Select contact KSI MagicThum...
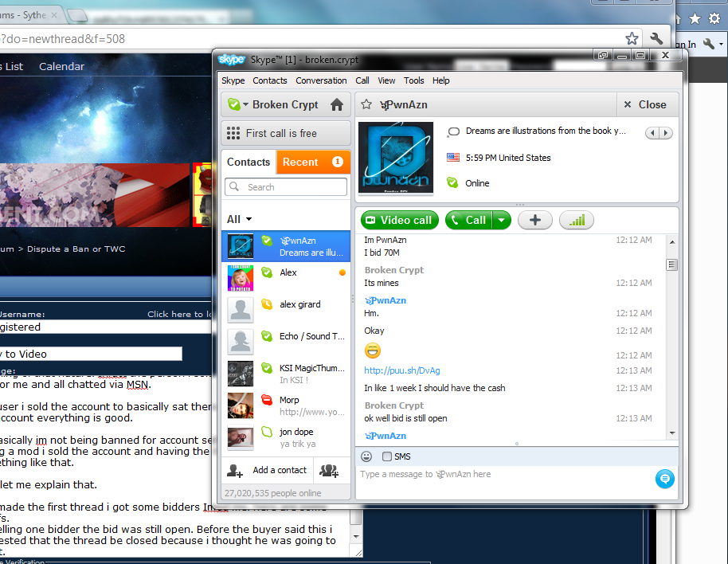728x564 pixels. tap(286, 374)
